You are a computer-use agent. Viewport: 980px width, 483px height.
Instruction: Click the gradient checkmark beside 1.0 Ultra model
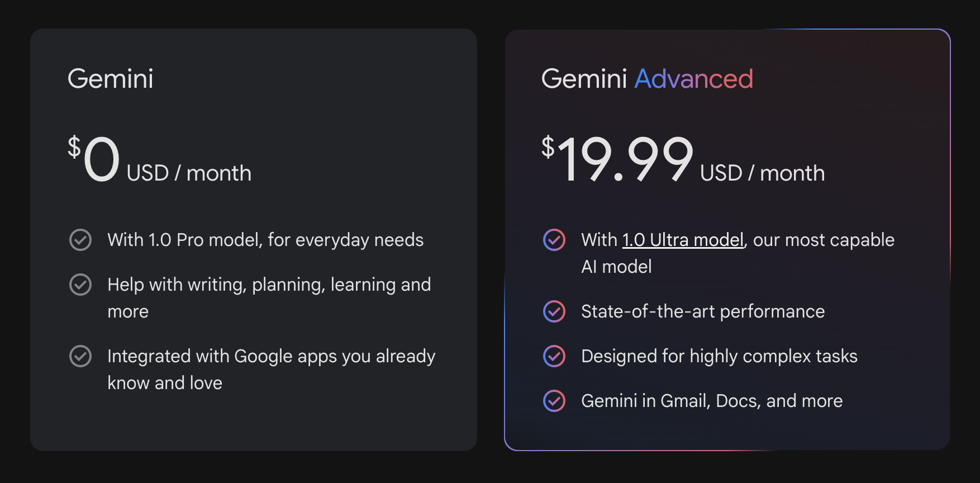tap(554, 240)
